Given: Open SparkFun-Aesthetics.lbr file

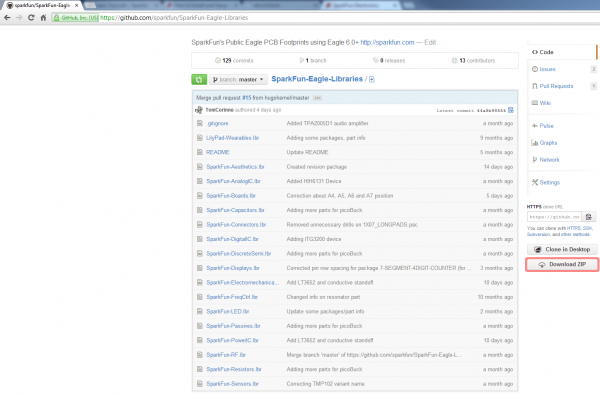Looking at the screenshot, I should [x=235, y=167].
